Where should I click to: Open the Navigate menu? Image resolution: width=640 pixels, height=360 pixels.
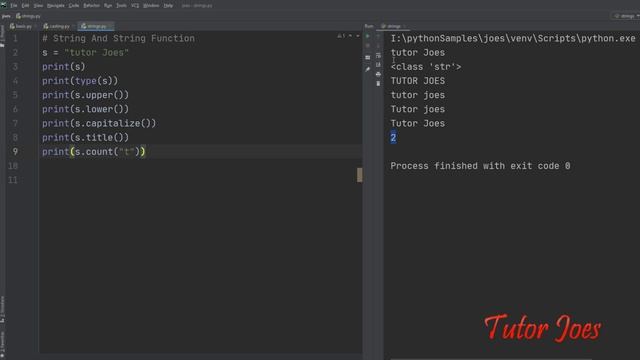pyautogui.click(x=56, y=5)
